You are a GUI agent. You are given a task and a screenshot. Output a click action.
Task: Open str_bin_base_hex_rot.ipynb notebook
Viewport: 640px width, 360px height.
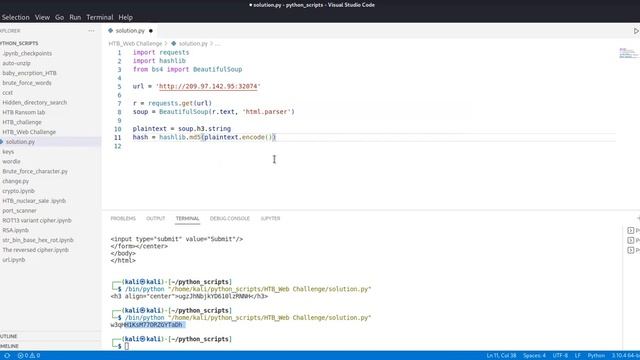point(38,240)
